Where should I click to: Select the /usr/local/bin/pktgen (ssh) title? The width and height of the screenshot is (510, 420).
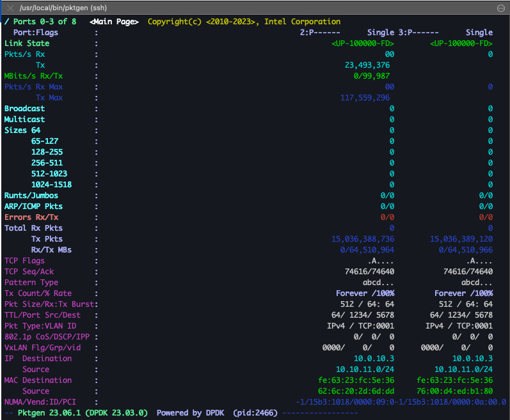[63, 8]
